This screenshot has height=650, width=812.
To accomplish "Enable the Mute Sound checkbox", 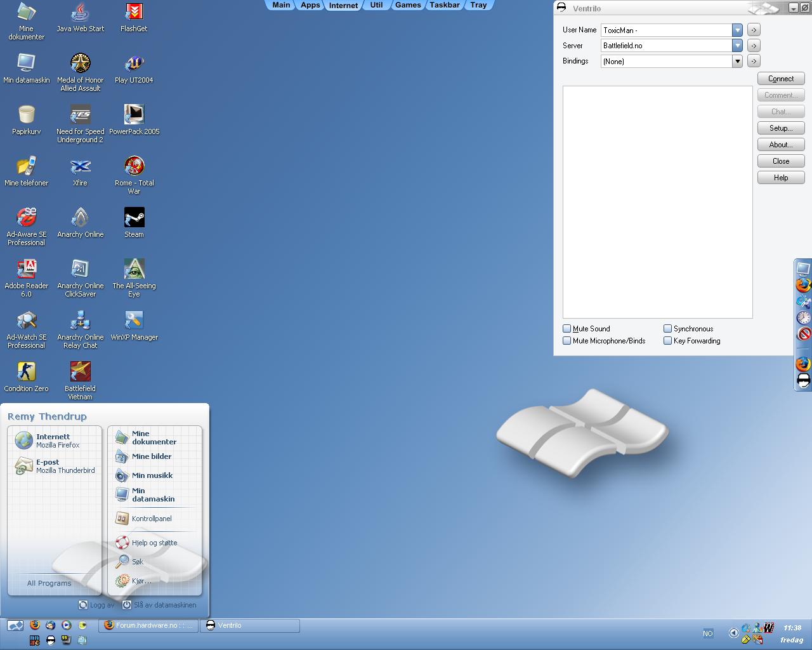I will [567, 329].
